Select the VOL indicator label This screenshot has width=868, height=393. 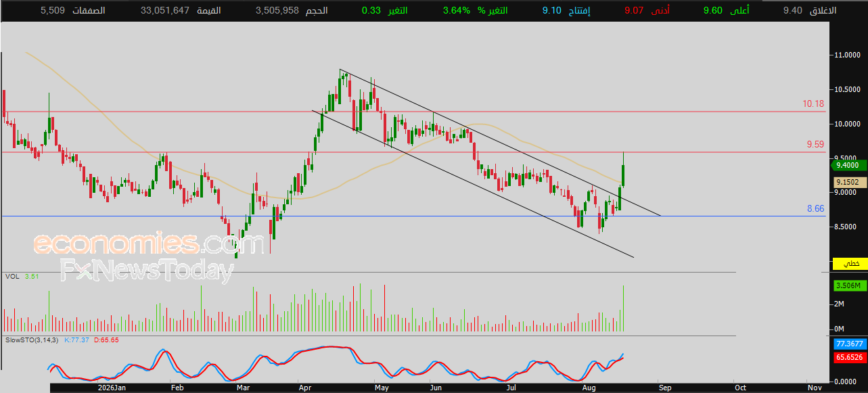[12, 276]
